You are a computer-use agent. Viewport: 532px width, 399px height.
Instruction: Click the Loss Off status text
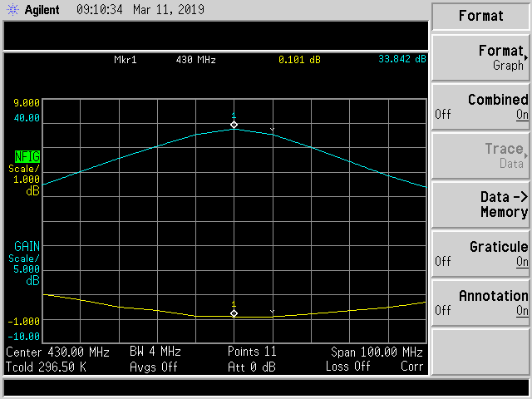click(347, 367)
